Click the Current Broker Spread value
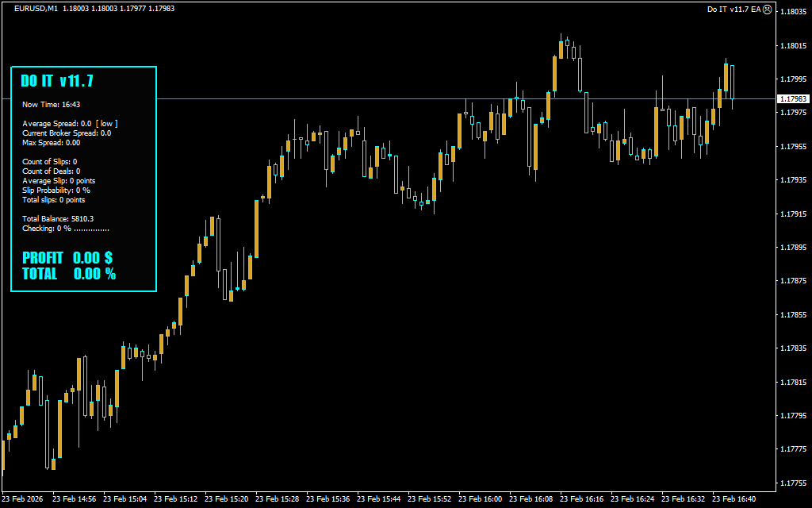This screenshot has height=508, width=812. click(105, 133)
